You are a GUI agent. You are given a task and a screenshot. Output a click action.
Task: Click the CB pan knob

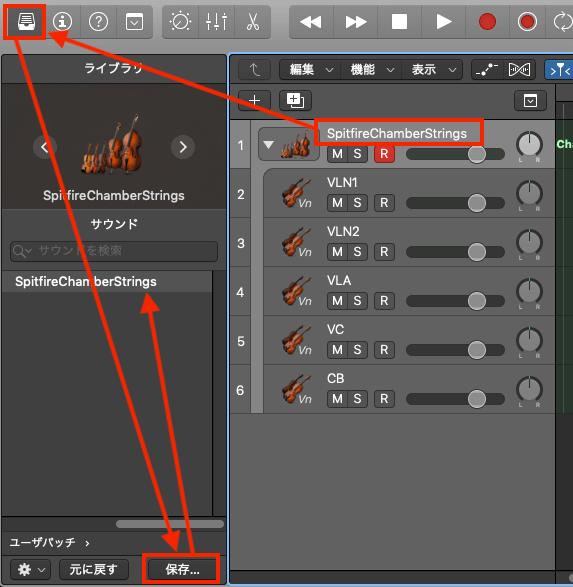point(529,389)
